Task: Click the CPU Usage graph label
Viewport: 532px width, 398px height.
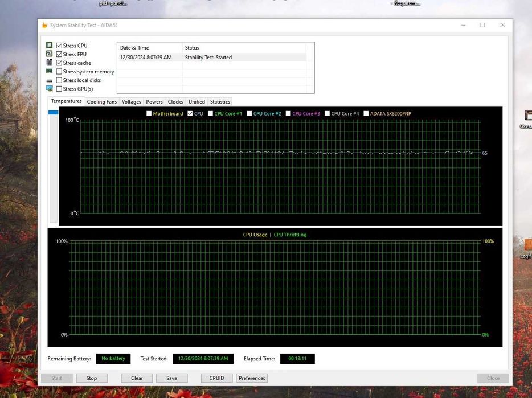Action: pos(255,235)
